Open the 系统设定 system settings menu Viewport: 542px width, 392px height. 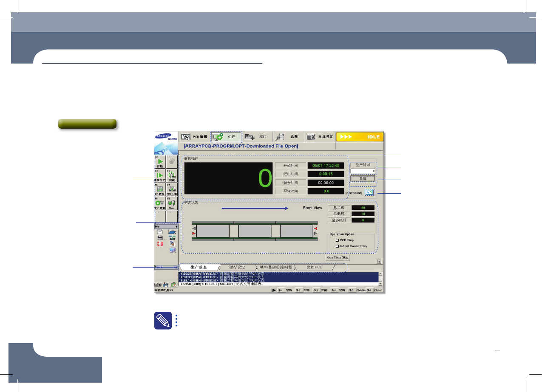pos(320,137)
